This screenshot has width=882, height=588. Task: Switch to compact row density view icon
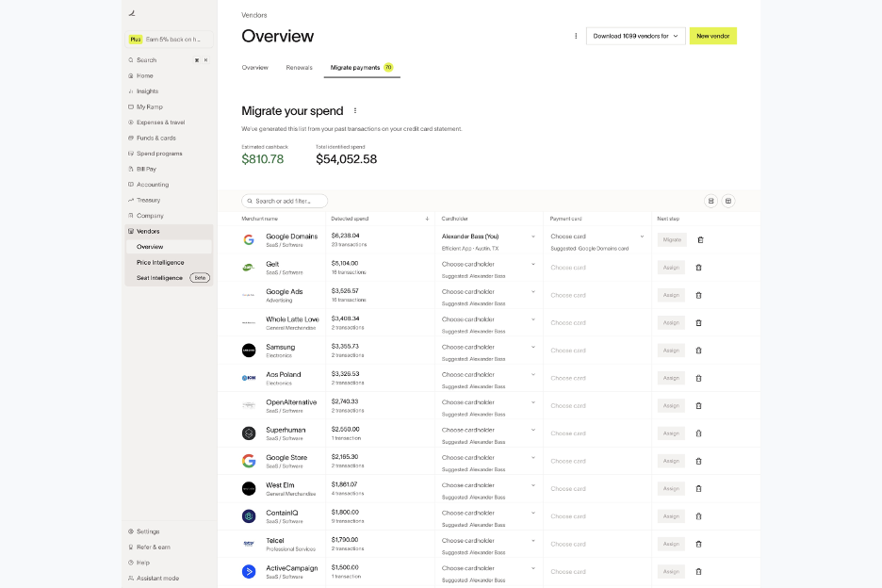[711, 201]
